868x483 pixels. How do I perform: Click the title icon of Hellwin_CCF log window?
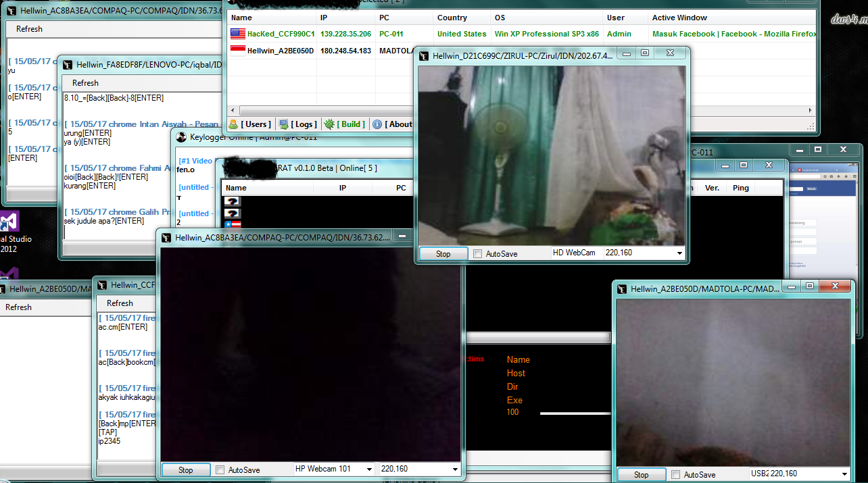102,285
